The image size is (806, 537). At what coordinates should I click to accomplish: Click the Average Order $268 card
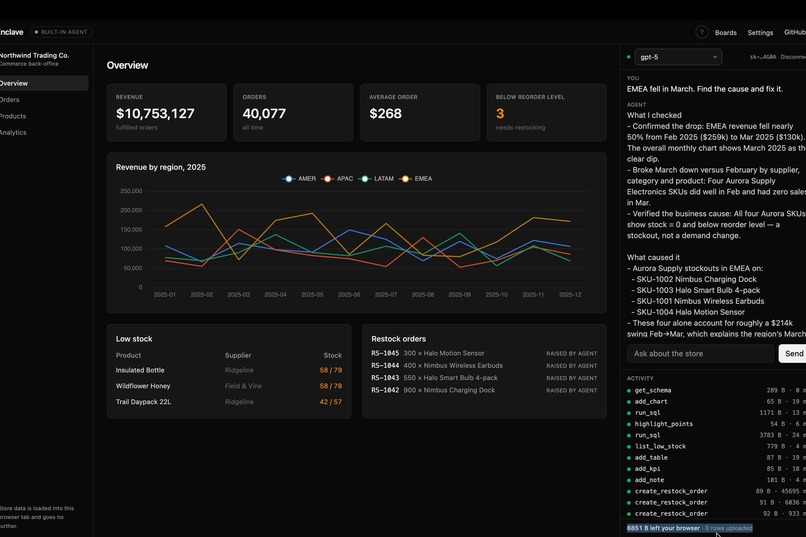pyautogui.click(x=420, y=113)
